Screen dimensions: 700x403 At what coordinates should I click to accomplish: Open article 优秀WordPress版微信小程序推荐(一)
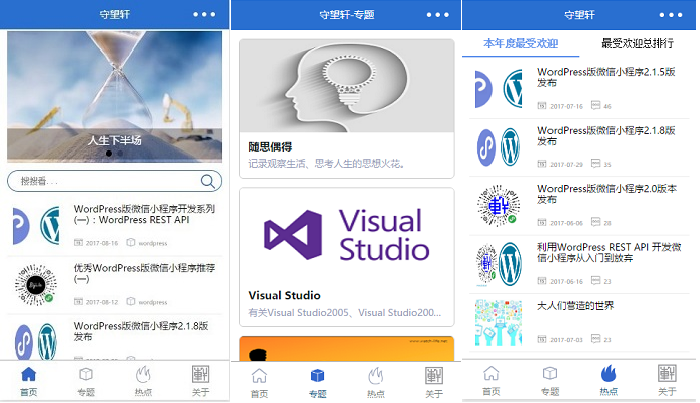click(145, 274)
